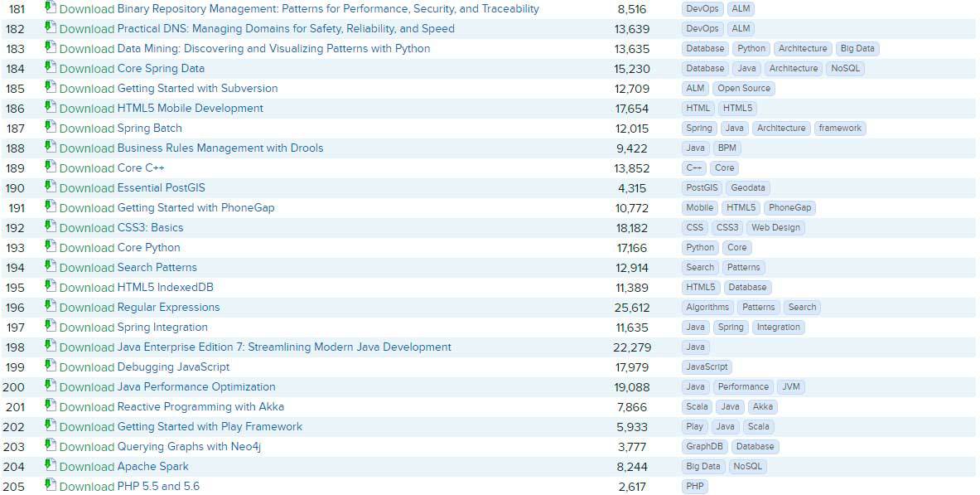Click download icon in Data Mining row
This screenshot has height=495, width=980.
[51, 47]
